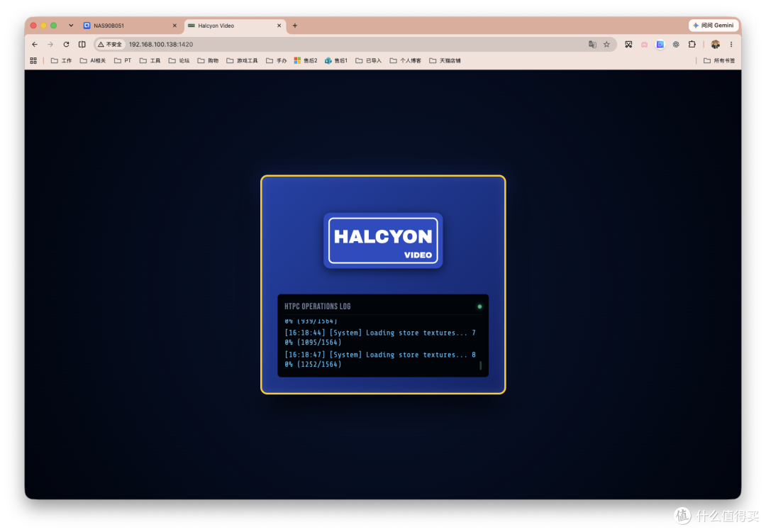The width and height of the screenshot is (766, 532).
Task: Open the apps grid in bookmarks bar
Action: pos(33,60)
